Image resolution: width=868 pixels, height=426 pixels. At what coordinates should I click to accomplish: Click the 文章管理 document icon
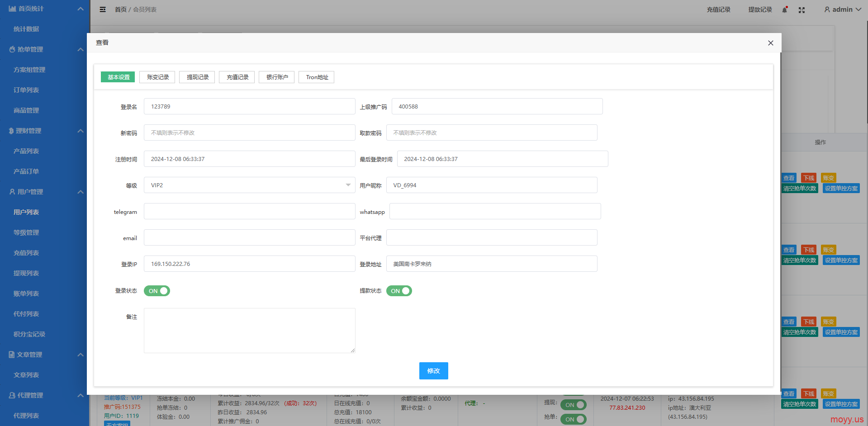pyautogui.click(x=12, y=355)
